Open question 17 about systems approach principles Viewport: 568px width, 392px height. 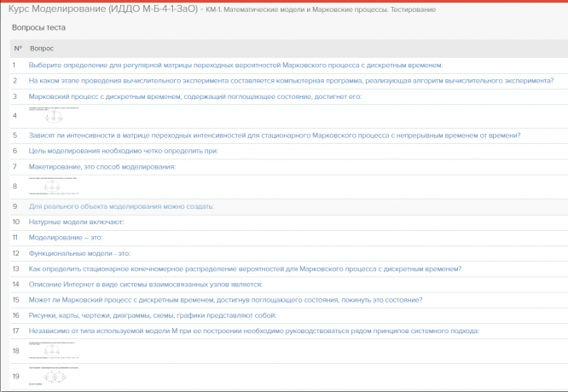click(x=253, y=331)
